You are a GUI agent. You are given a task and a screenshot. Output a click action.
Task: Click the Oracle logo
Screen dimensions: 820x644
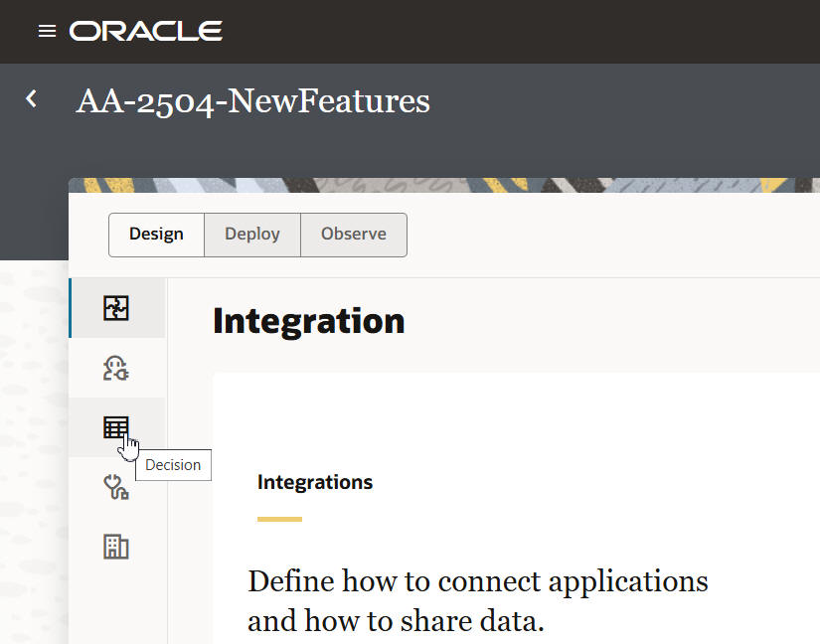click(x=145, y=32)
